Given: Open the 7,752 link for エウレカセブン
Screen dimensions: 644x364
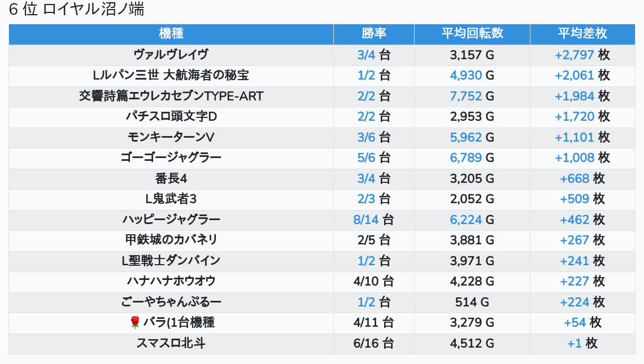Looking at the screenshot, I should point(465,96).
